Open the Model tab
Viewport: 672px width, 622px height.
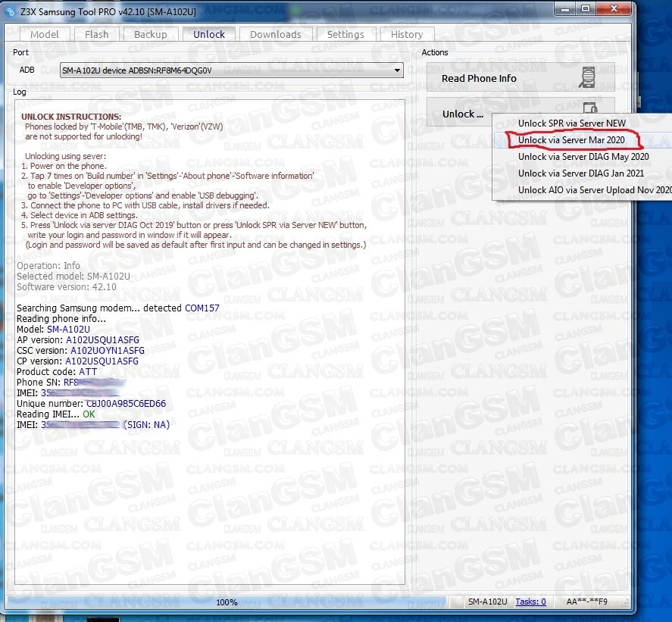[x=45, y=34]
